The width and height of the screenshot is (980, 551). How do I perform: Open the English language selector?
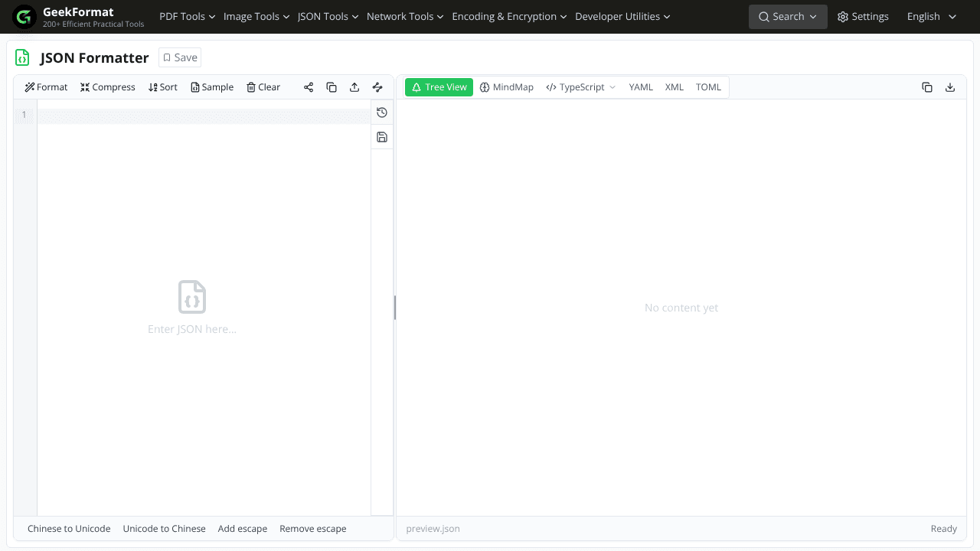tap(932, 16)
